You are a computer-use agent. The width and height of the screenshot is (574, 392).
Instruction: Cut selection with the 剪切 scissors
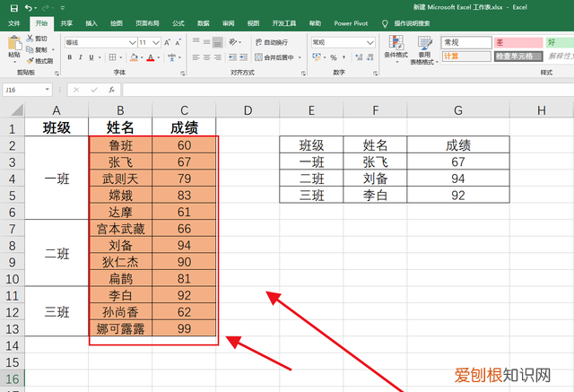pos(37,39)
